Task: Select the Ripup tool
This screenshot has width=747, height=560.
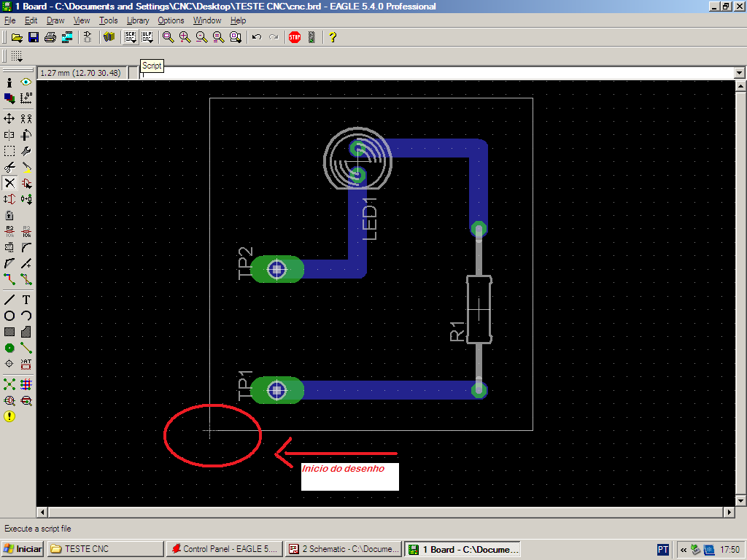Action: (x=26, y=279)
